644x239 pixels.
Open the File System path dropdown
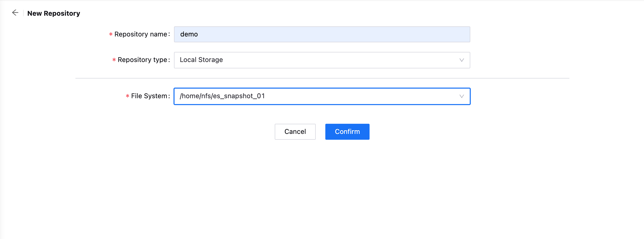[322, 96]
